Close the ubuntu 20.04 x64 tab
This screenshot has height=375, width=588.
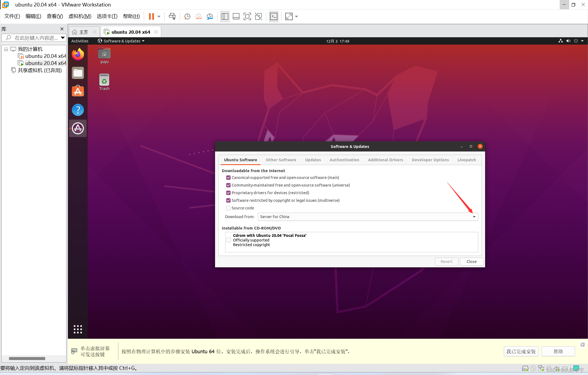pyautogui.click(x=156, y=32)
